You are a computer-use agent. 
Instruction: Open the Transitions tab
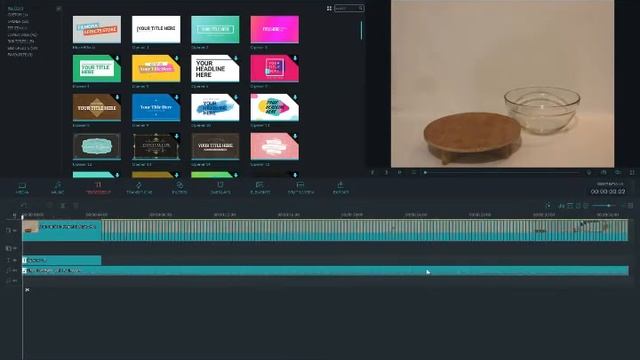pyautogui.click(x=139, y=188)
